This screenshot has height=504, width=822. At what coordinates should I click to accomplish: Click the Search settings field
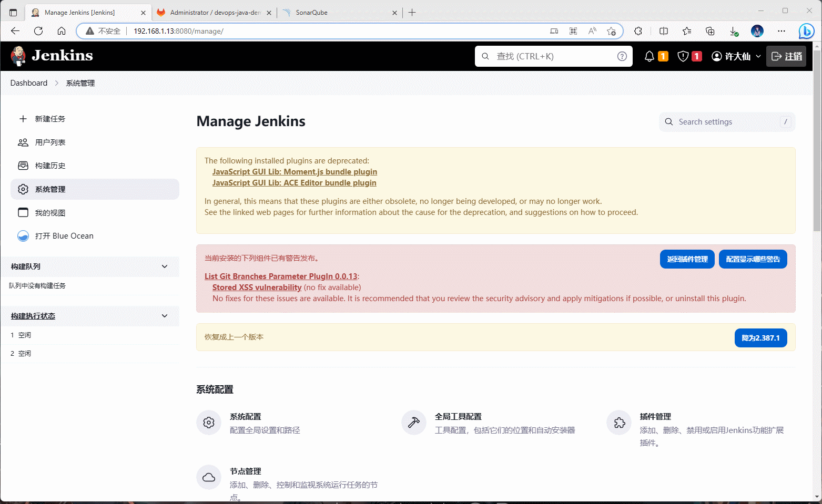tap(727, 122)
